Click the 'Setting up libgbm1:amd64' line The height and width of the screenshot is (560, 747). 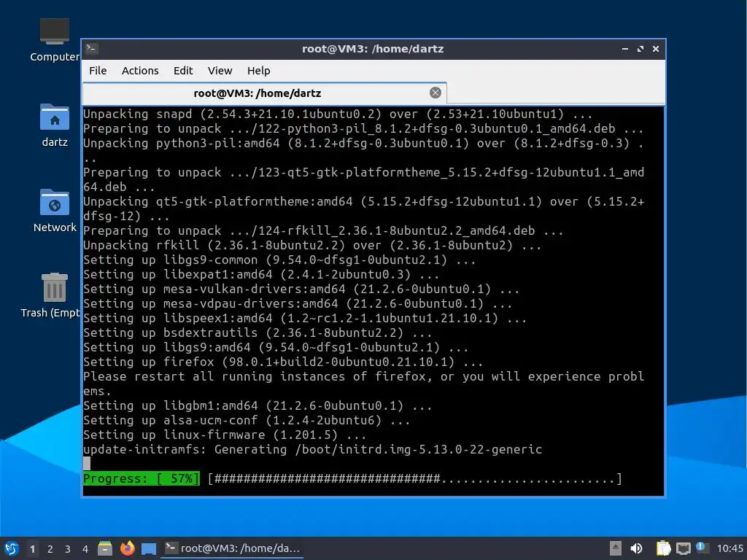click(258, 405)
